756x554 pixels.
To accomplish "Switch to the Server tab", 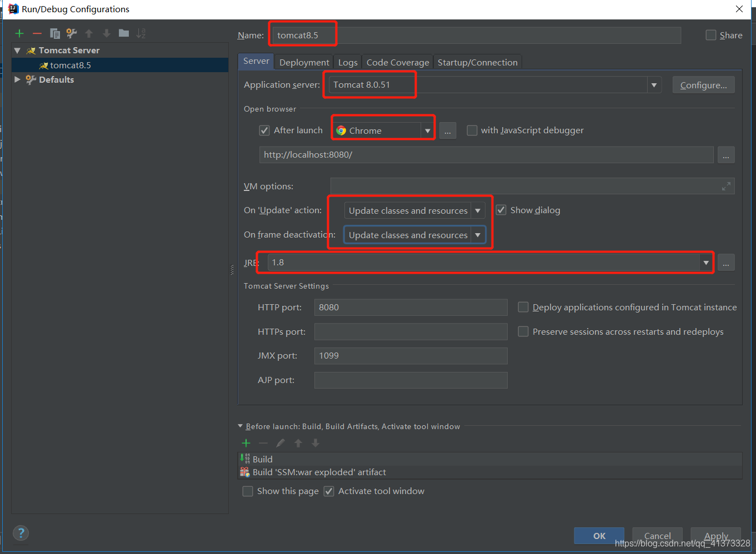I will 256,61.
